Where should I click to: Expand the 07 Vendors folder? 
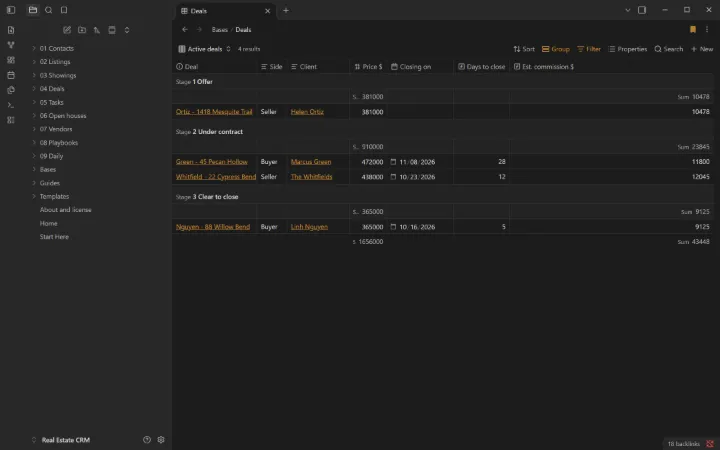tap(56, 129)
